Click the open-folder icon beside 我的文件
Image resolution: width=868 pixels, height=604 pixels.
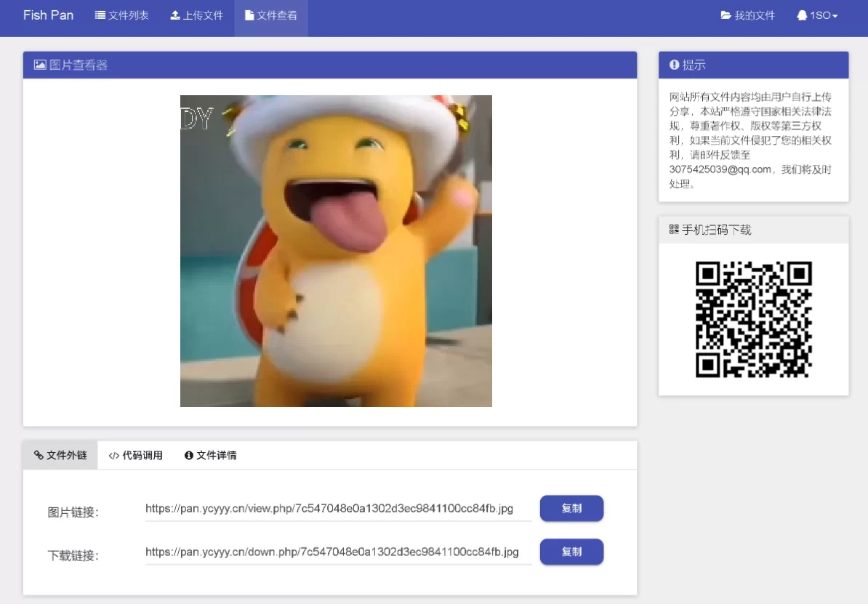click(x=726, y=15)
